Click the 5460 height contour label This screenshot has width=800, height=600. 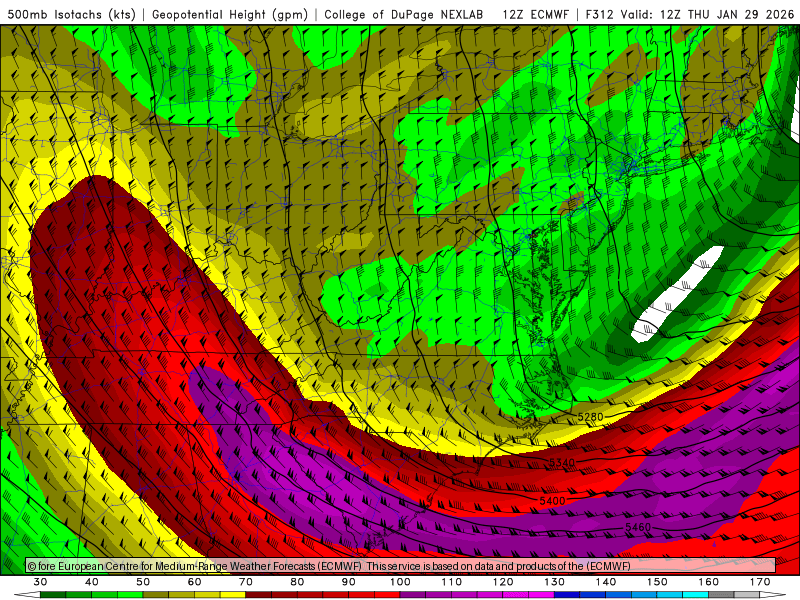point(638,527)
